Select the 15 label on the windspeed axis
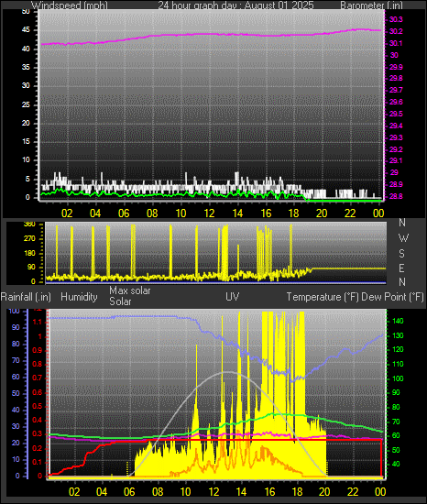 [x=26, y=142]
